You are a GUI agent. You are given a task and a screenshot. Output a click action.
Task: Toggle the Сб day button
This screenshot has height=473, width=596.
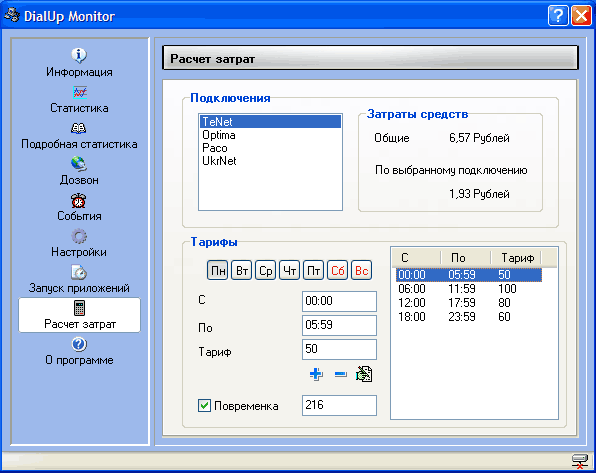point(338,270)
